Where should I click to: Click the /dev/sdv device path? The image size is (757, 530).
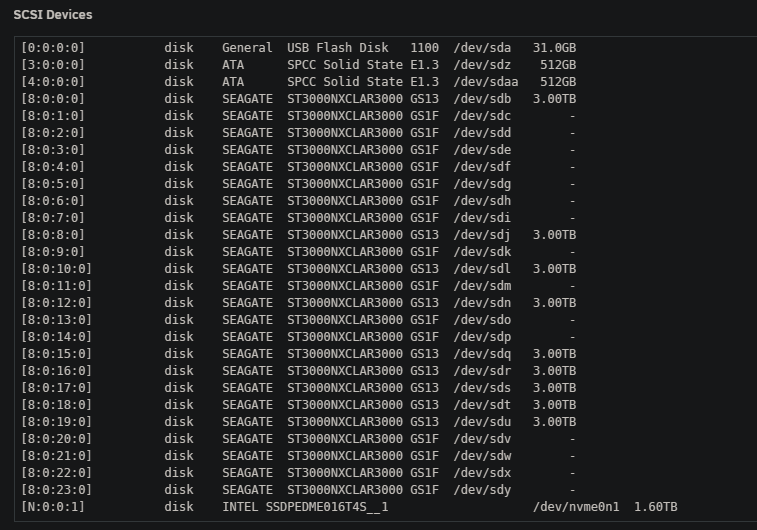click(482, 439)
